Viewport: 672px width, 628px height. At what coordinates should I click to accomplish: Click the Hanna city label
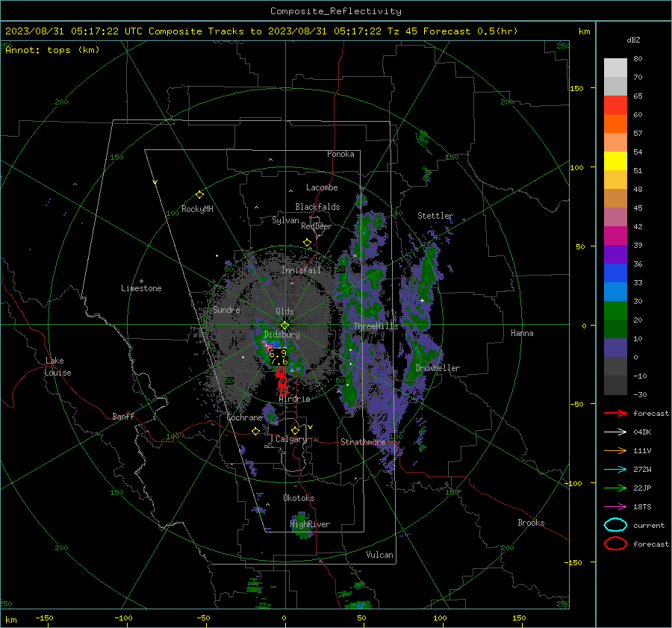tap(522, 333)
